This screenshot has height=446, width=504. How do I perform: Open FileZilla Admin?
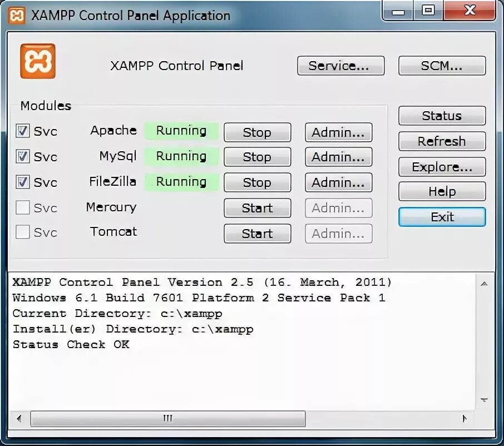[339, 182]
